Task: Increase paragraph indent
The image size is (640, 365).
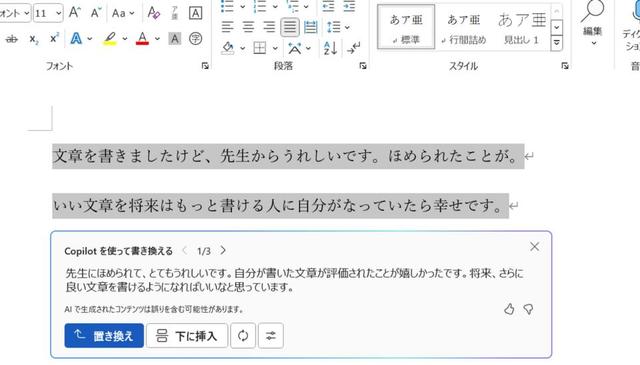Action: click(x=349, y=6)
